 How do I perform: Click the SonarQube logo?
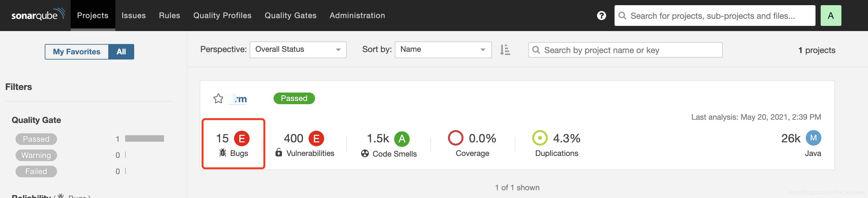(x=38, y=15)
